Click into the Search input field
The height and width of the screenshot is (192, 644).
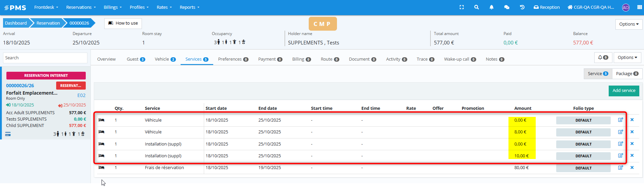click(45, 58)
